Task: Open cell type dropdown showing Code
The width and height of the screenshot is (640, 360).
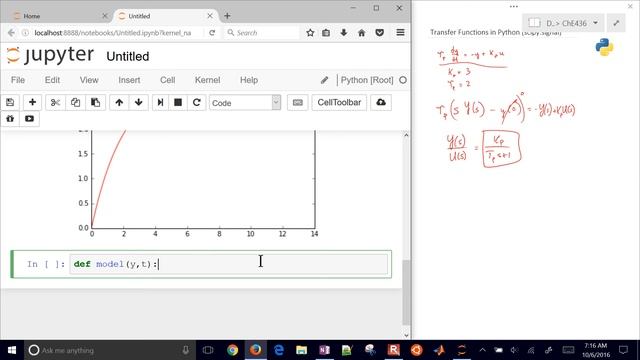Action: tap(245, 103)
